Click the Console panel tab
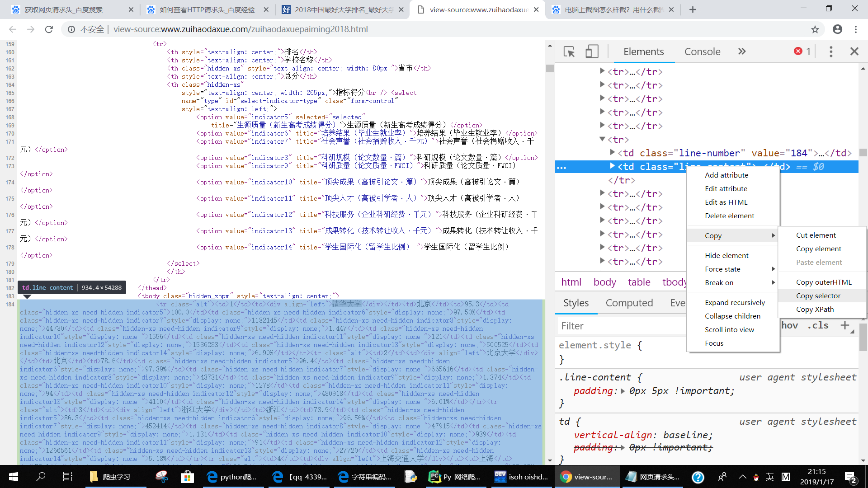868x488 pixels. [703, 51]
